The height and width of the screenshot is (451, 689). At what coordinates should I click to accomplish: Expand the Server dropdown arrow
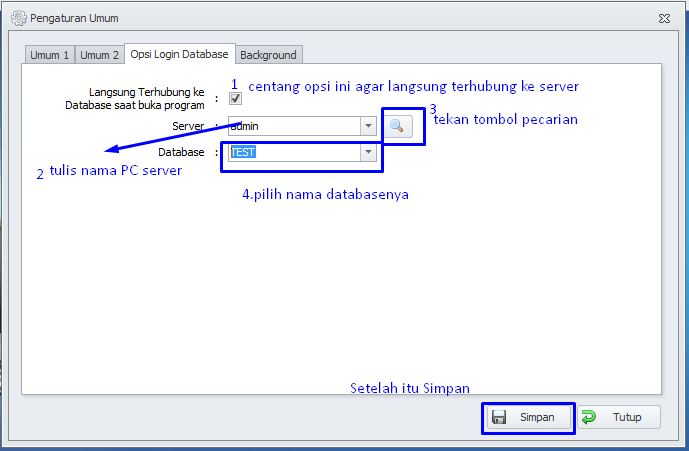point(368,127)
